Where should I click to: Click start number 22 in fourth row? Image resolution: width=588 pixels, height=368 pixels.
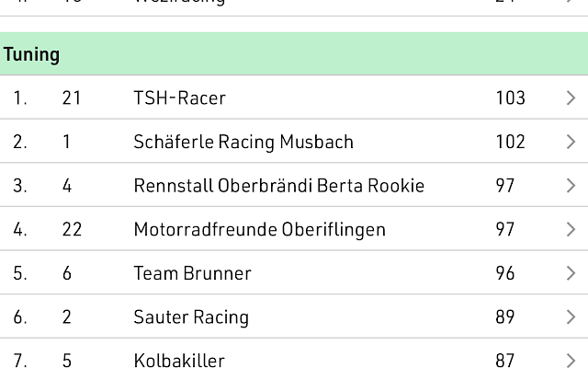click(72, 229)
